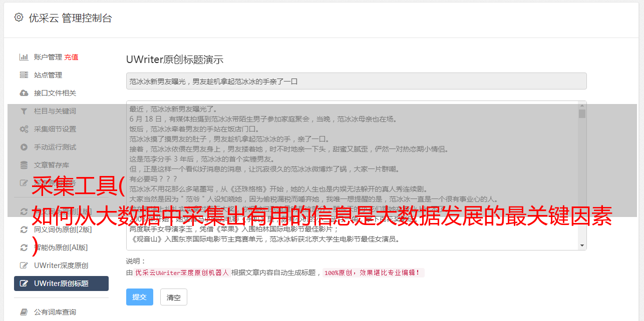Click the filter icon for 栏目与关键词

pos(24,111)
